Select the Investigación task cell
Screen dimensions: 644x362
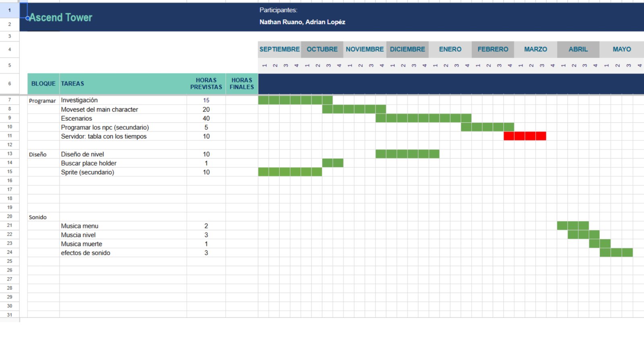pos(123,100)
